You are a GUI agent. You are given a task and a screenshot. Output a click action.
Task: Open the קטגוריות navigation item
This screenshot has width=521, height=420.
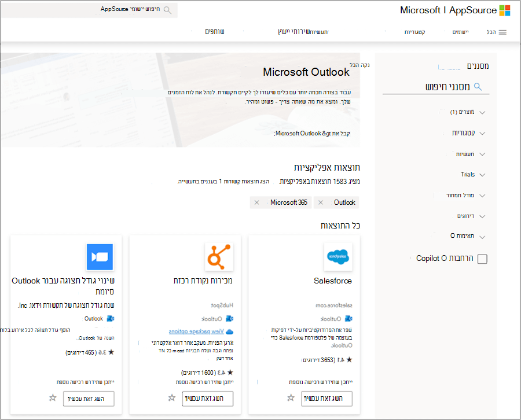pyautogui.click(x=414, y=32)
